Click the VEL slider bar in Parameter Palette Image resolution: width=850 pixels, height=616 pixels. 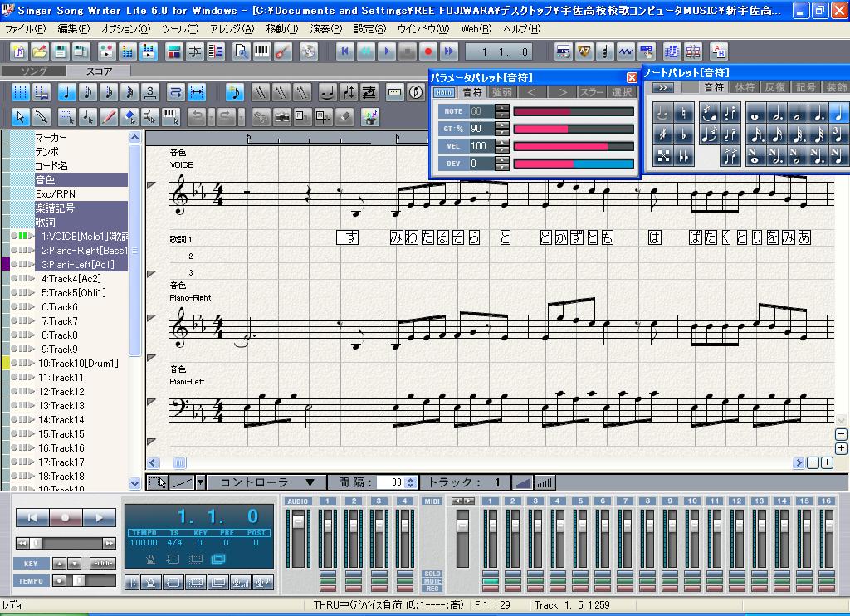click(573, 146)
